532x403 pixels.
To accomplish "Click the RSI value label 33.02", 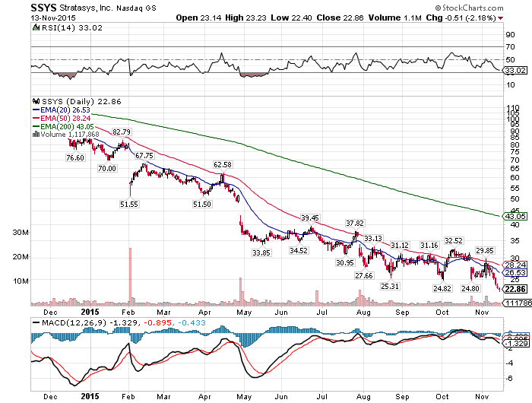I will tap(90, 27).
